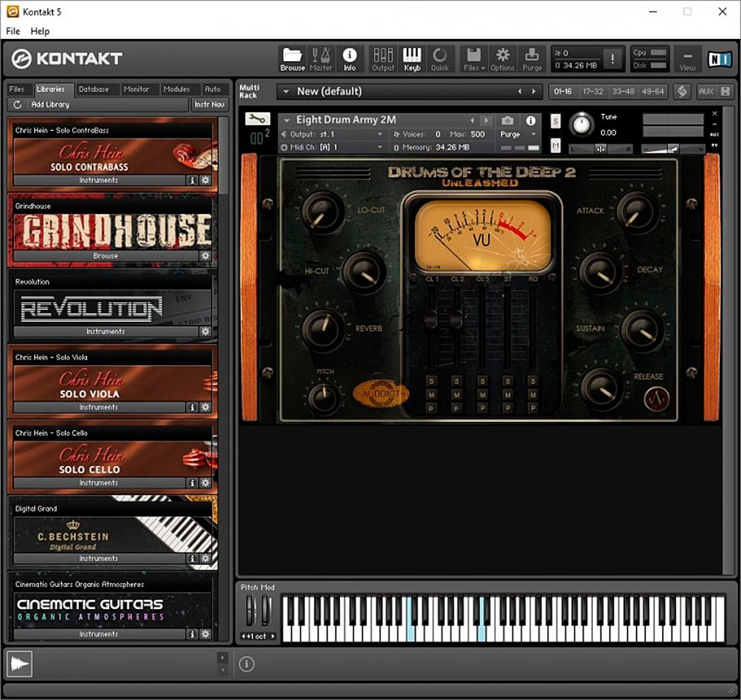The width and height of the screenshot is (741, 700).
Task: Open the Output mixer section
Action: click(x=383, y=59)
